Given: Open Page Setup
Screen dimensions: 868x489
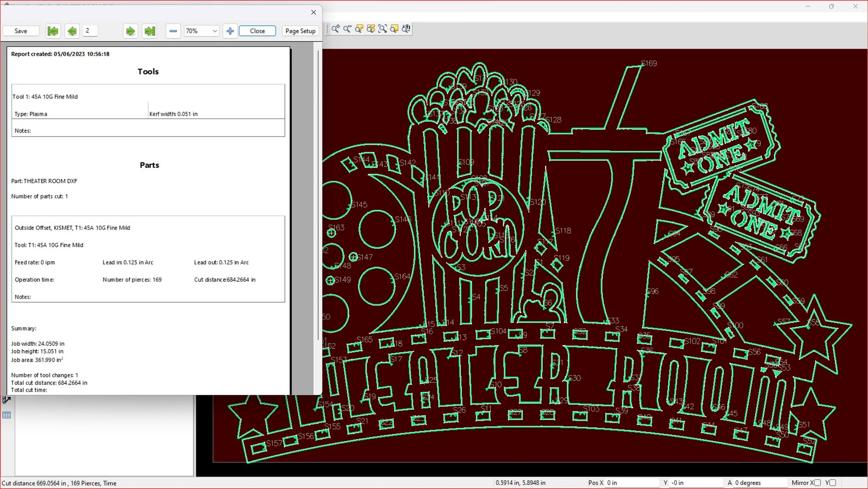Looking at the screenshot, I should tap(300, 31).
